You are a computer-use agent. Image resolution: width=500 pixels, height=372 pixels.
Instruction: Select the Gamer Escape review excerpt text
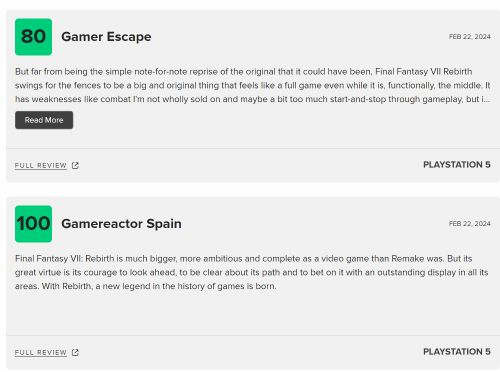252,85
